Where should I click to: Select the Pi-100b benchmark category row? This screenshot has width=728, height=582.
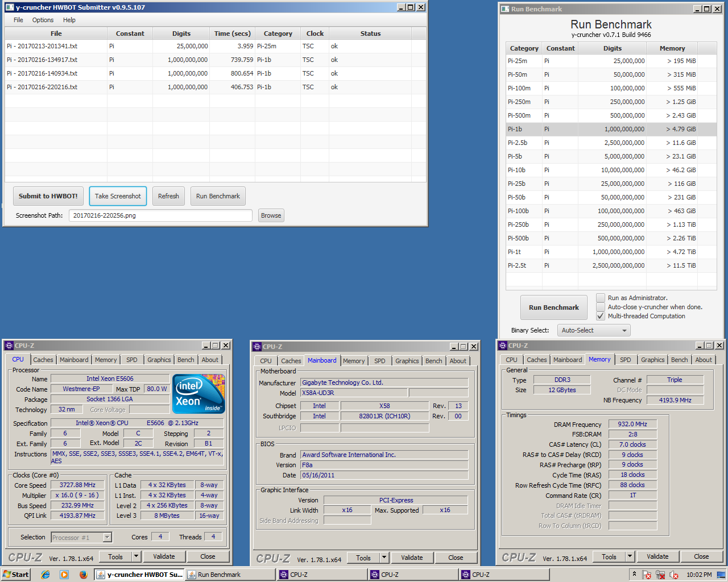(611, 211)
